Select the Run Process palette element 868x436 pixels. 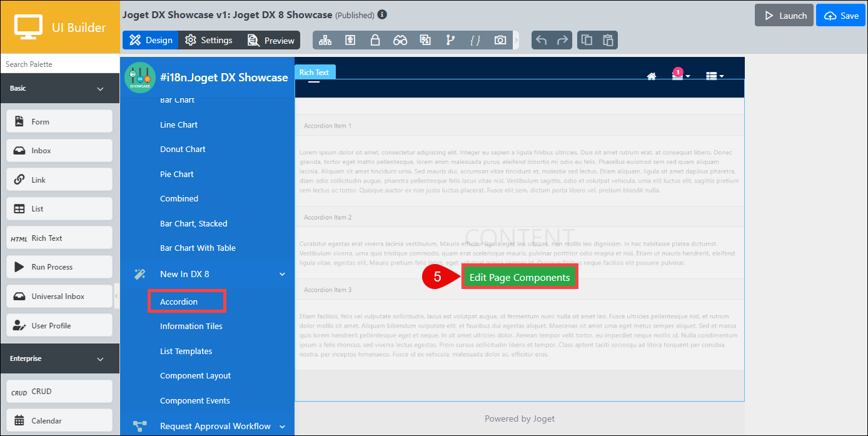pyautogui.click(x=59, y=267)
